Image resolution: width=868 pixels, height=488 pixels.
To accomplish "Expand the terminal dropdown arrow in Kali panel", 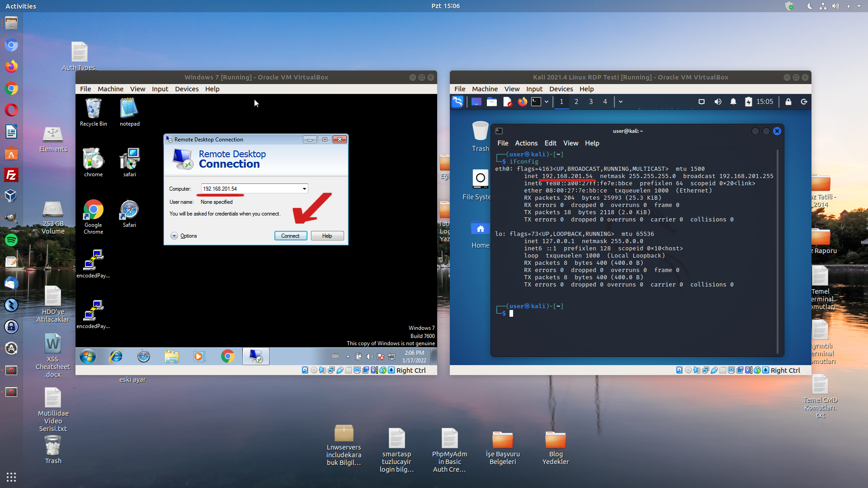I will [547, 102].
